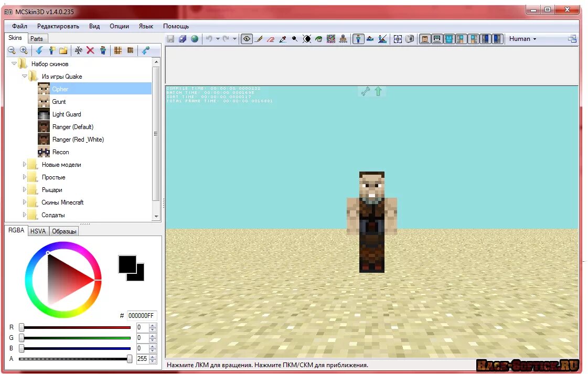
Task: Click the zoom in magnifier icon
Action: click(24, 50)
